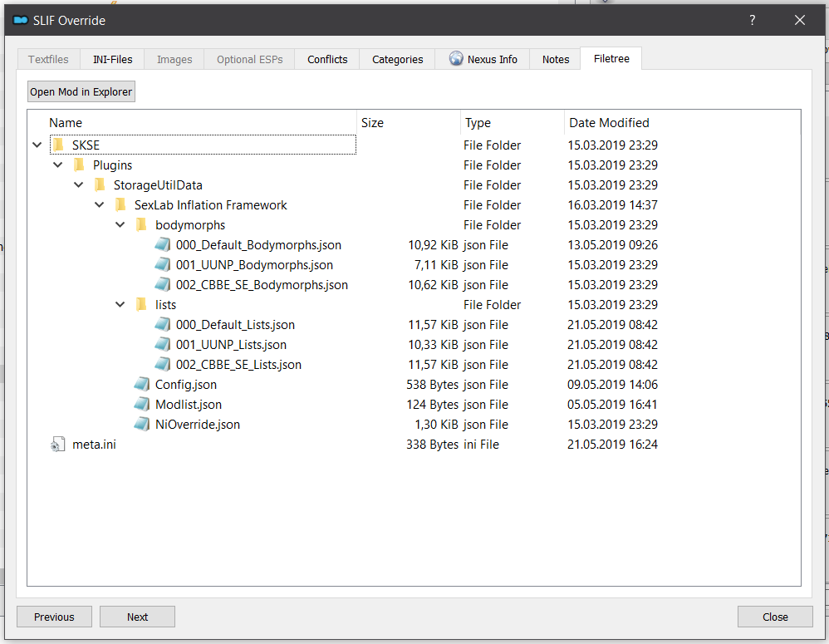Click the 13.05.2019 09:26 date
The width and height of the screenshot is (829, 644).
(x=612, y=245)
